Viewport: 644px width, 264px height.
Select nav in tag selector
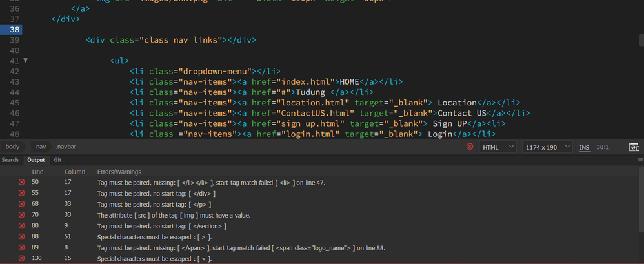pos(41,146)
